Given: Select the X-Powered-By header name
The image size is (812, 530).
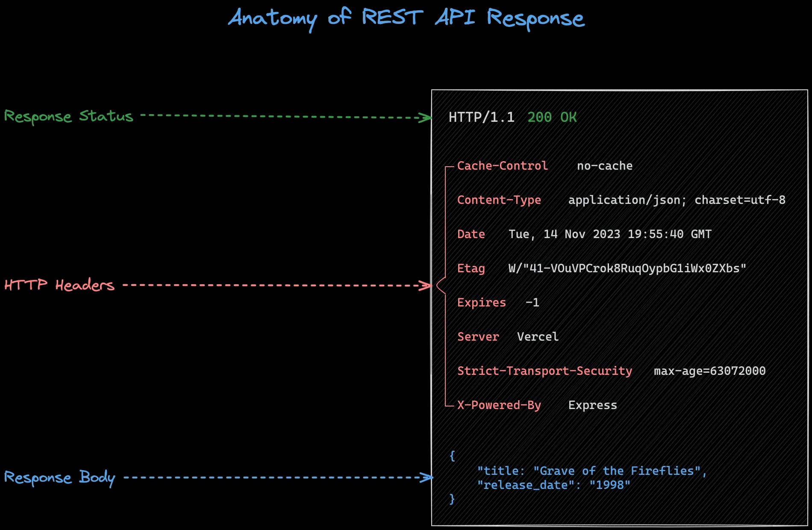Looking at the screenshot, I should click(499, 405).
